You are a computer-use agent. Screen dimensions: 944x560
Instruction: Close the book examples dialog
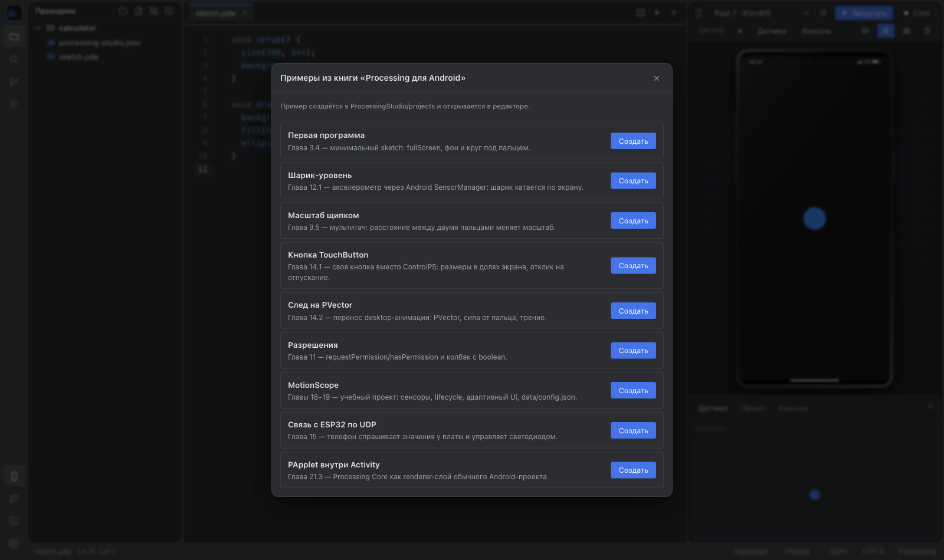(x=657, y=78)
